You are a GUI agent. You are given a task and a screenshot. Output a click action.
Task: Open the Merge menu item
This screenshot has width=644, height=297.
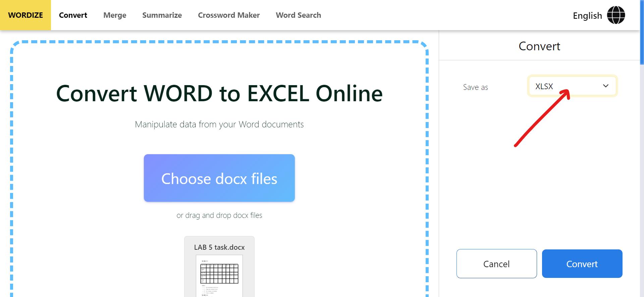pyautogui.click(x=115, y=15)
